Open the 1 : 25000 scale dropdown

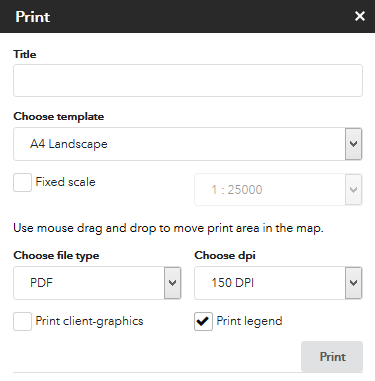pyautogui.click(x=278, y=189)
